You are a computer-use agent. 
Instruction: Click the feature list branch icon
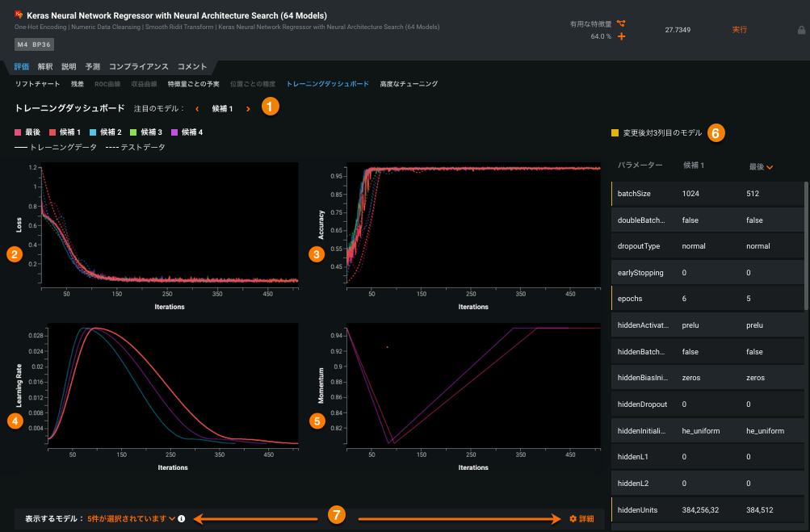point(620,24)
